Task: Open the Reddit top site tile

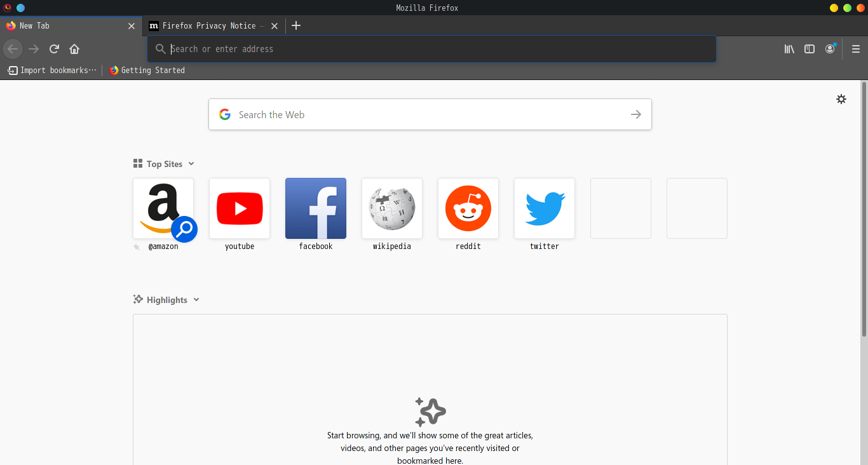Action: tap(468, 208)
